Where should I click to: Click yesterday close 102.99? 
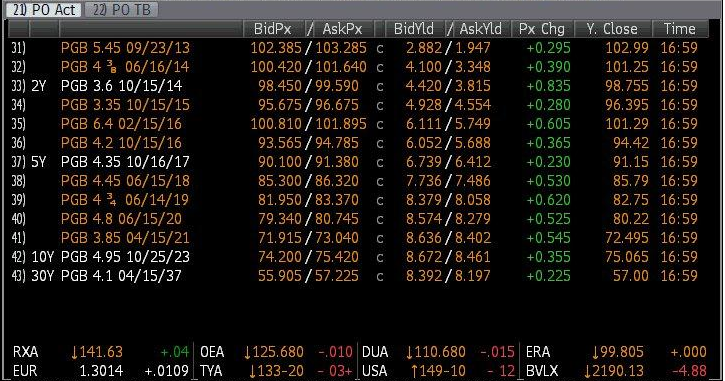click(x=627, y=48)
